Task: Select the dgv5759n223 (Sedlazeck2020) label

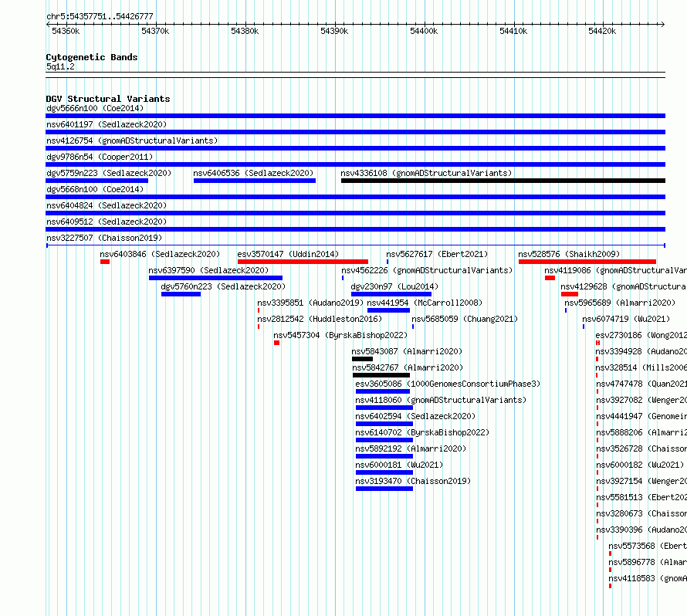Action: 109,173
